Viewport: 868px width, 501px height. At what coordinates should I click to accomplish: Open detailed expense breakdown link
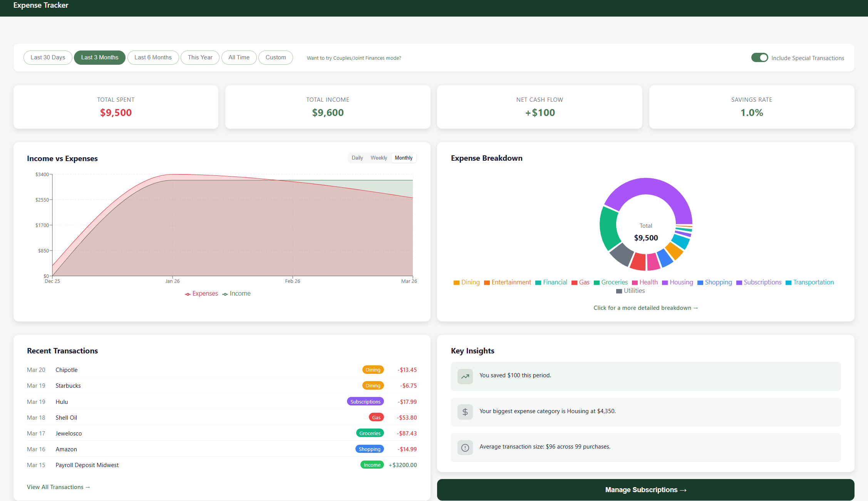click(645, 308)
